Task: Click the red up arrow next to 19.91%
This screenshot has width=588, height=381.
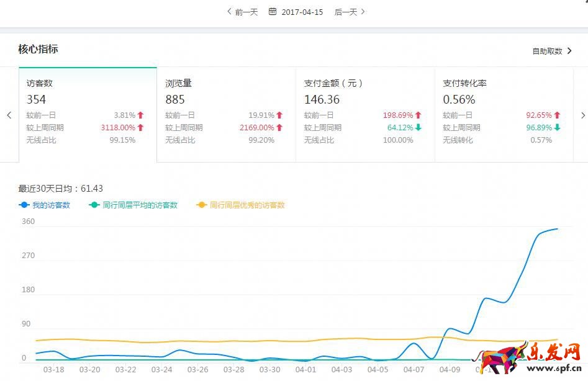Action: (x=279, y=115)
